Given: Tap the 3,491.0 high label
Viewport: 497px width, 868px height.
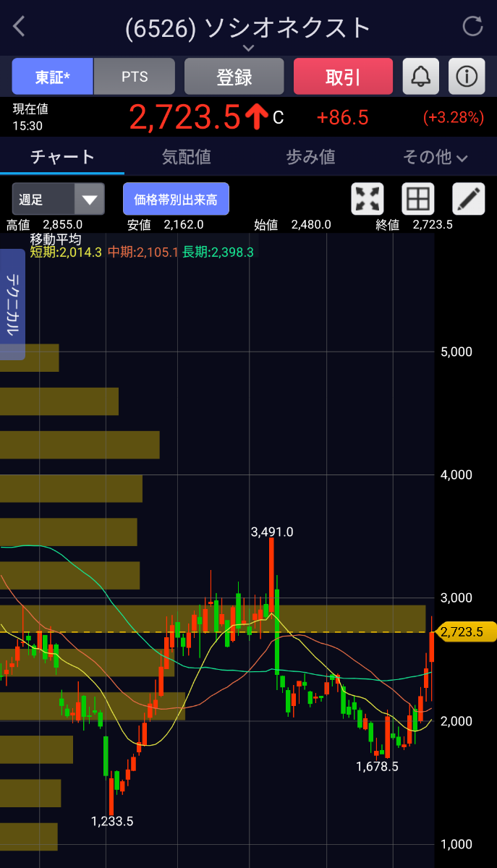Looking at the screenshot, I should point(272,532).
